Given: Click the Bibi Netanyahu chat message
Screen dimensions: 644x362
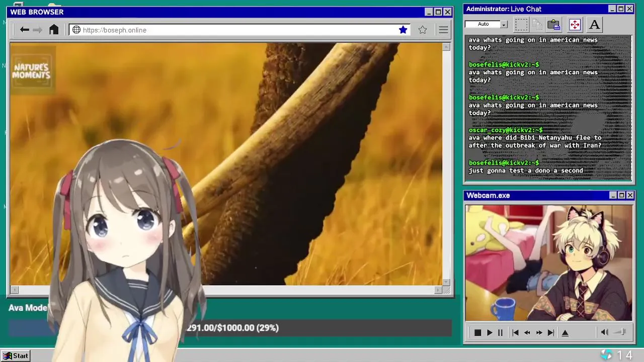Looking at the screenshot, I should [x=535, y=141].
